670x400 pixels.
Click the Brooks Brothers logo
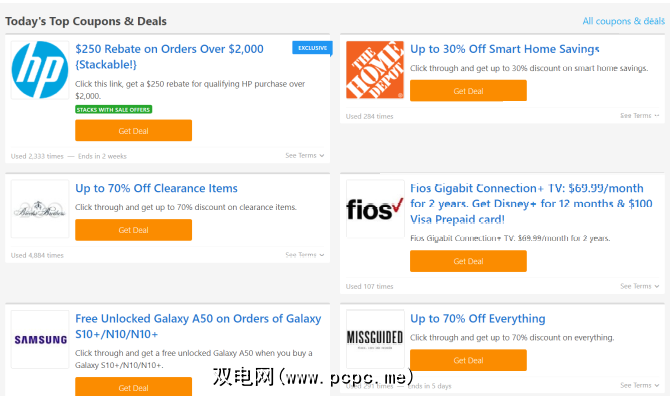[x=40, y=209]
